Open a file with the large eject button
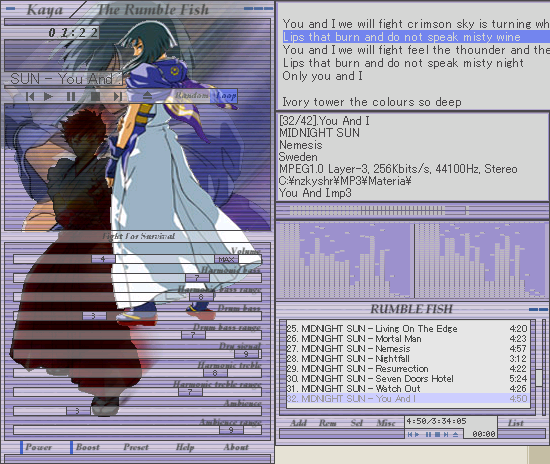The image size is (550, 464). tap(147, 95)
